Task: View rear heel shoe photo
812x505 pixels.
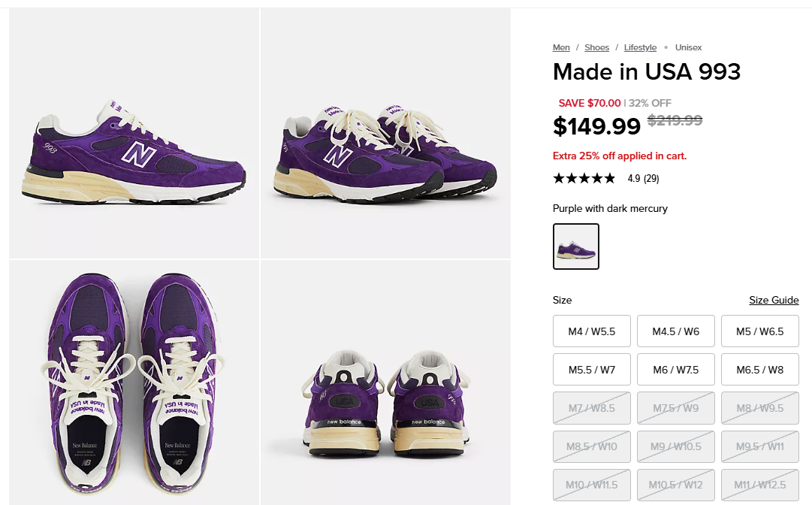Action: coord(385,383)
